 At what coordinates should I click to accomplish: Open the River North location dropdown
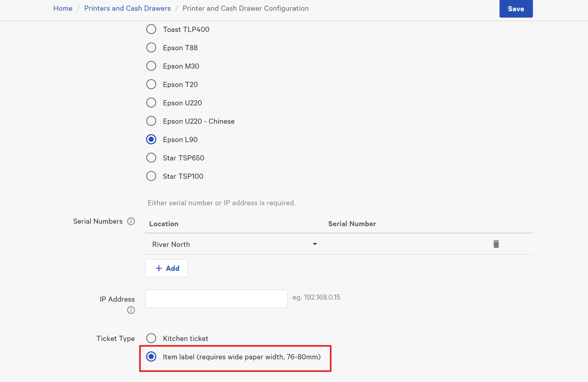click(x=234, y=244)
